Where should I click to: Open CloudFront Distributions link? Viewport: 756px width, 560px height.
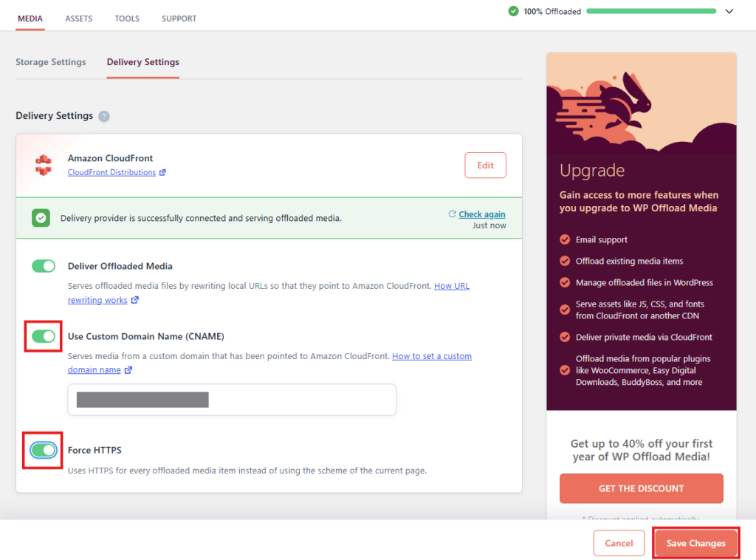[111, 172]
